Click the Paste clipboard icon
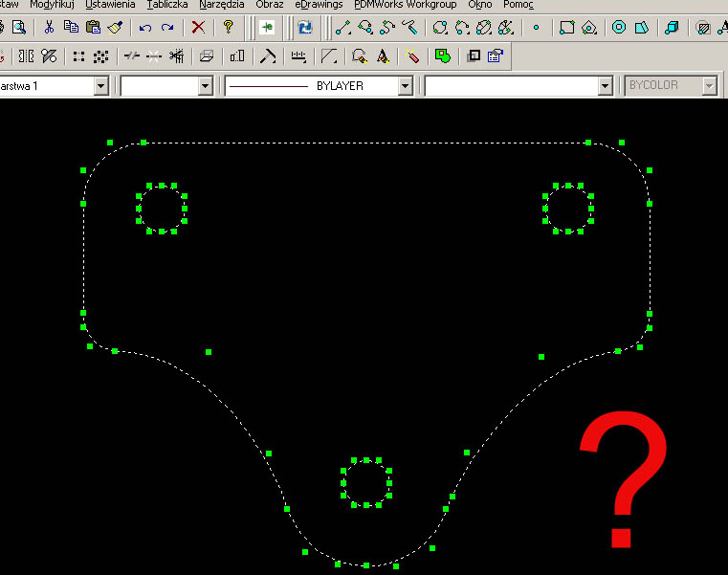Screen dimensions: 728x575 93,28
